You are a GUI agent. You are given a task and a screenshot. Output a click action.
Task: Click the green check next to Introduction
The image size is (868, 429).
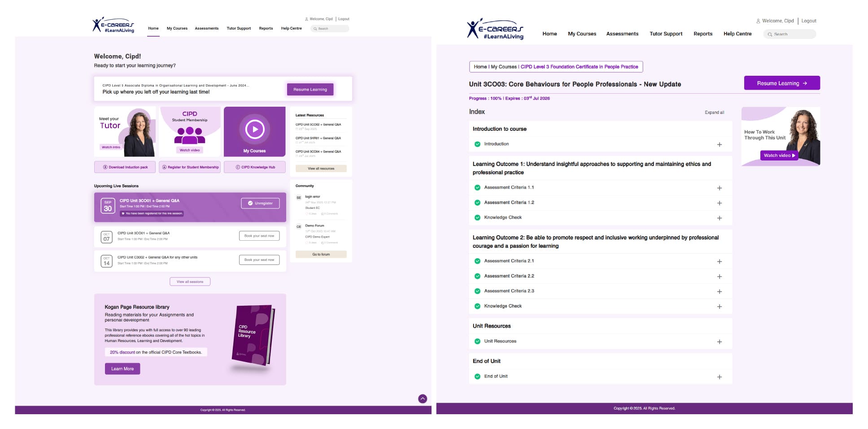[x=477, y=144]
